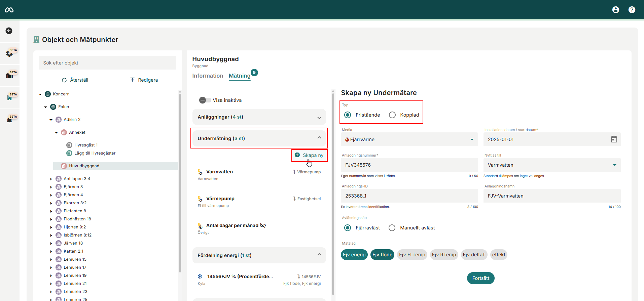Click the Redigera button

tap(144, 80)
